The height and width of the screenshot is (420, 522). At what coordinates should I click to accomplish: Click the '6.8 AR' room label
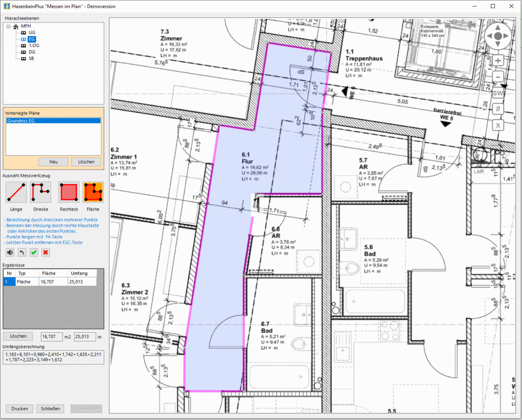tap(276, 232)
